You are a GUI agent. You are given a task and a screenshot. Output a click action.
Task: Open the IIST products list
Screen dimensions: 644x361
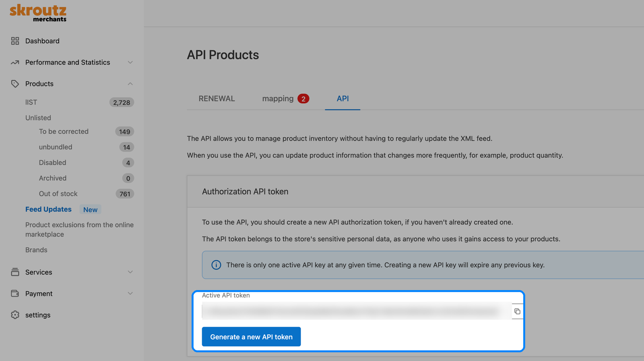click(31, 102)
